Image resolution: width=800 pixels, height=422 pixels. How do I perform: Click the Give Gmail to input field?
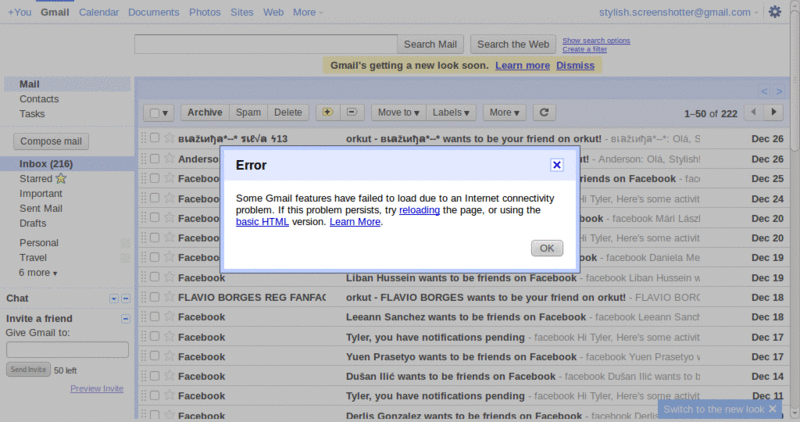[x=67, y=350]
